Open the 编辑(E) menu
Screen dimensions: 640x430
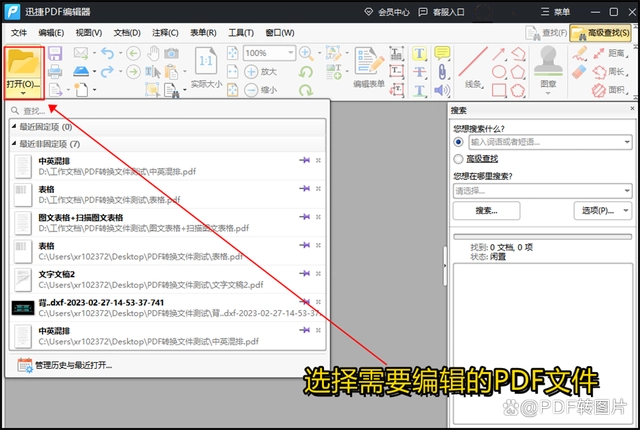click(x=51, y=33)
